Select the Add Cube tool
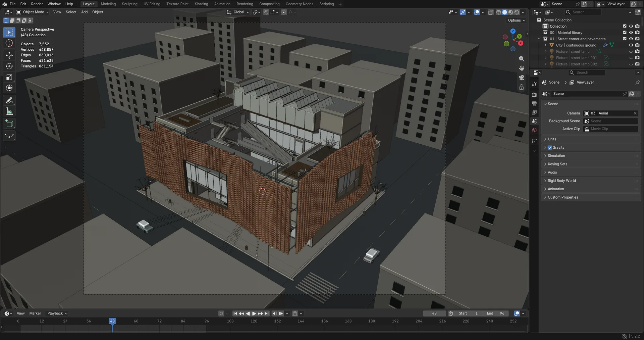644x340 pixels. (9, 124)
